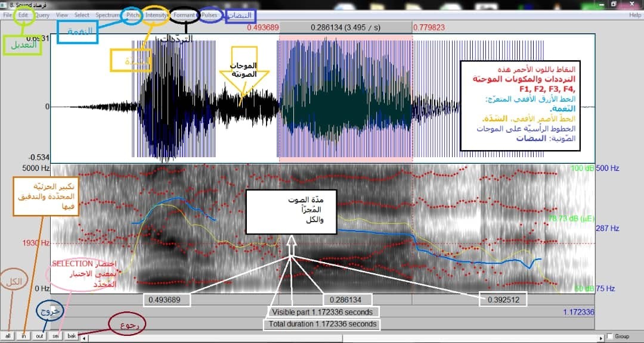
Task: Open the Pulses menu
Action: tap(209, 14)
